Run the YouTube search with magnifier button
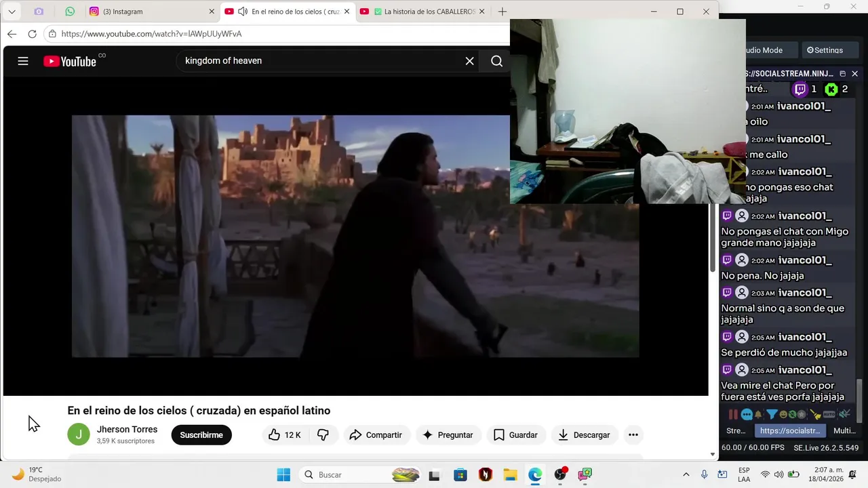 pos(496,61)
